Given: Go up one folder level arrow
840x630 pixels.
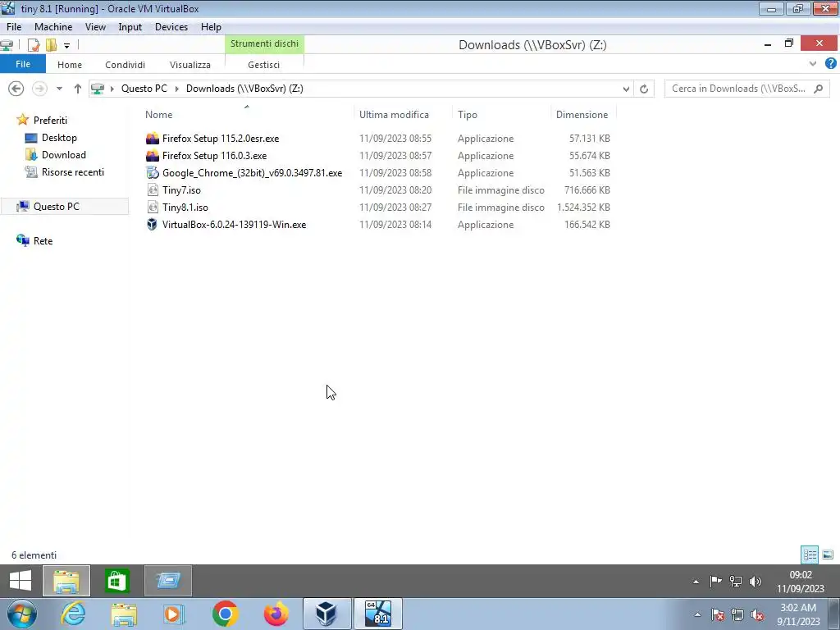Looking at the screenshot, I should click(78, 89).
